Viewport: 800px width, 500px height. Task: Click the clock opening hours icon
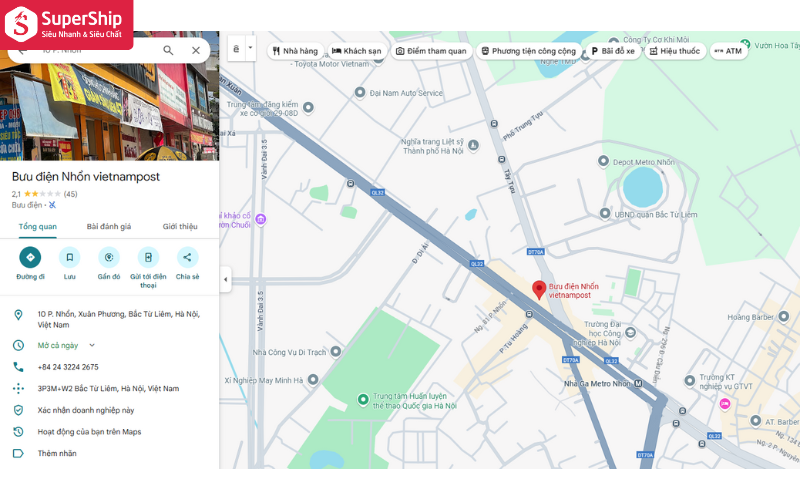(18, 345)
